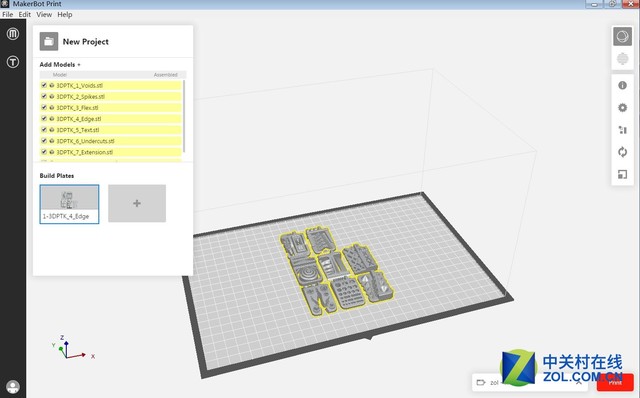
Task: Click the printer icon in the selector bar
Action: (x=481, y=382)
